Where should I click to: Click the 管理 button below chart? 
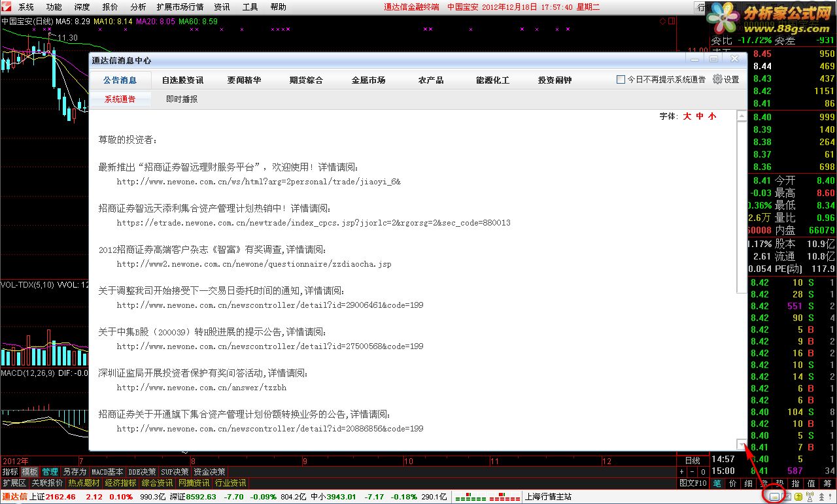(x=50, y=471)
